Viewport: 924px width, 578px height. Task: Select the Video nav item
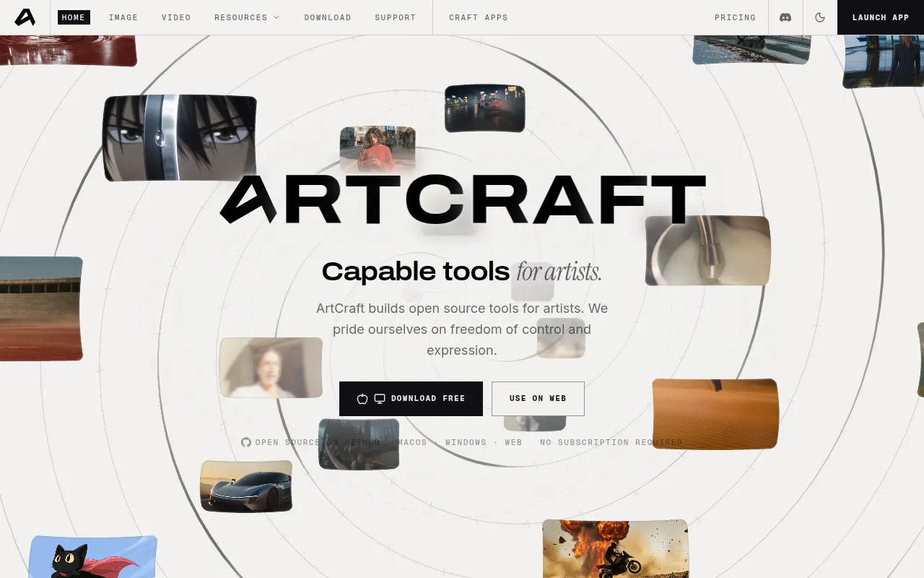coord(176,17)
